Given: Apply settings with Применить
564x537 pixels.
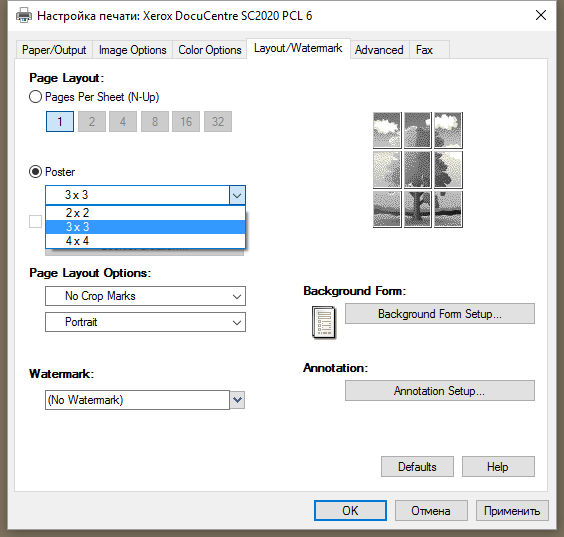Looking at the screenshot, I should click(x=512, y=511).
